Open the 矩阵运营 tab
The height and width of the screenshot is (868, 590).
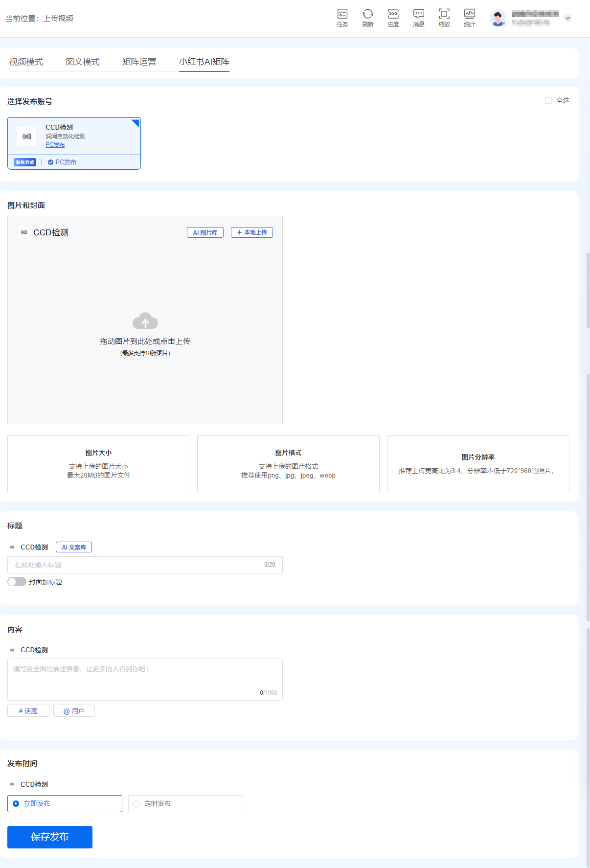pyautogui.click(x=139, y=62)
